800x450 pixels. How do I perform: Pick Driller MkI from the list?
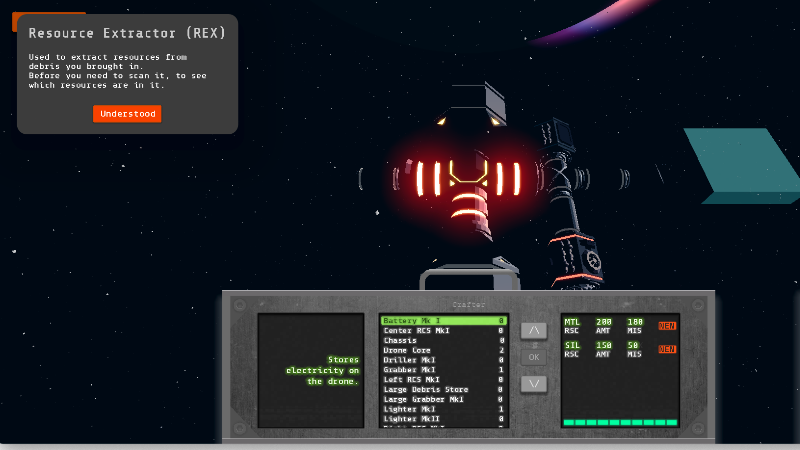tap(442, 360)
